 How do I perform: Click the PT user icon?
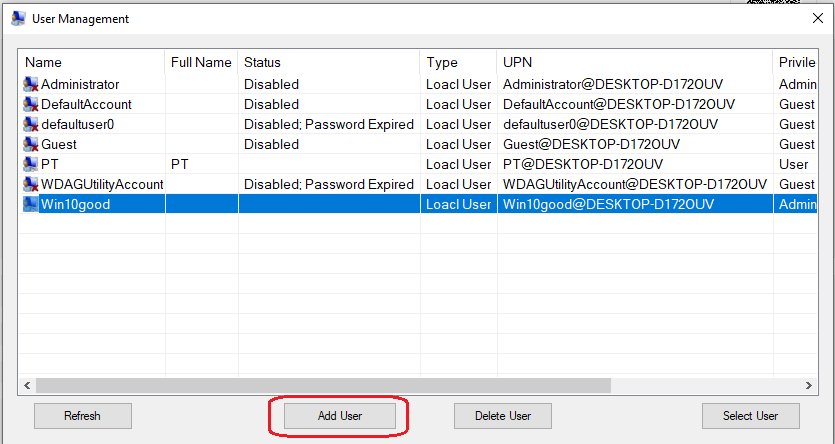click(31, 165)
